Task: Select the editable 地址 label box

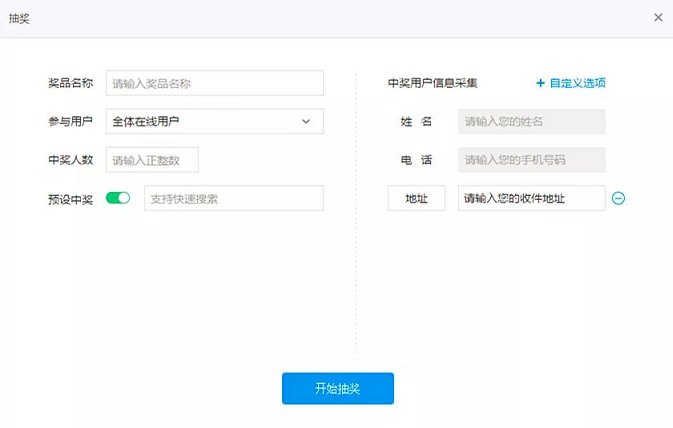Action: pyautogui.click(x=416, y=198)
